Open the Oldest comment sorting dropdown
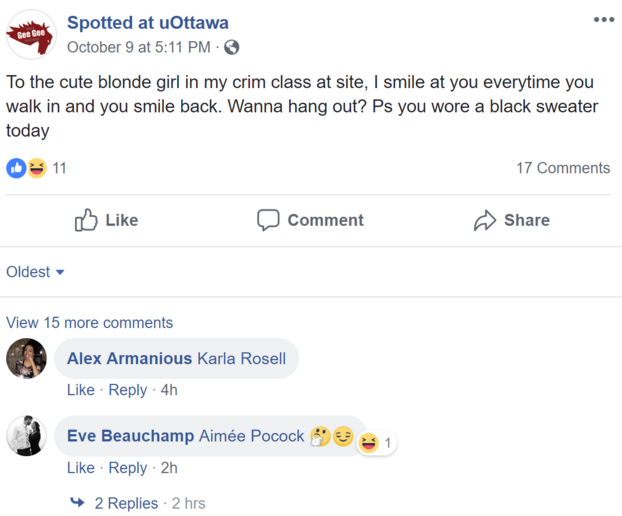The height and width of the screenshot is (516, 622). 35,272
